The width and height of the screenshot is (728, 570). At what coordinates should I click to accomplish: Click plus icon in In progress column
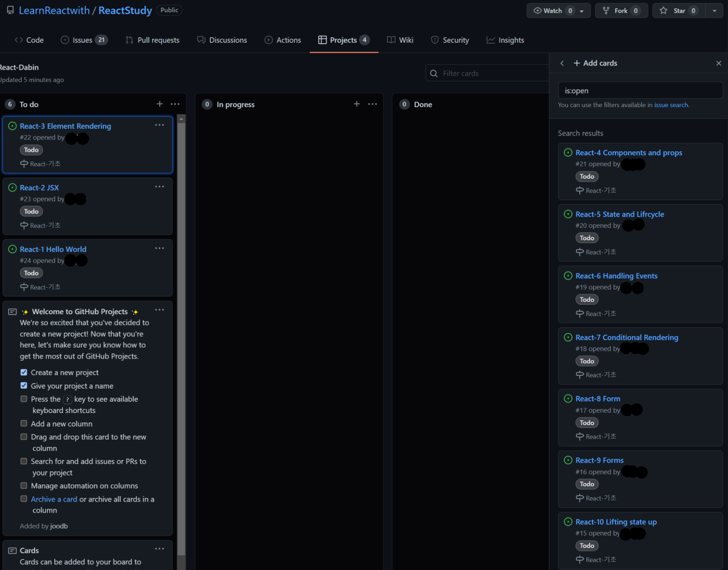point(356,104)
